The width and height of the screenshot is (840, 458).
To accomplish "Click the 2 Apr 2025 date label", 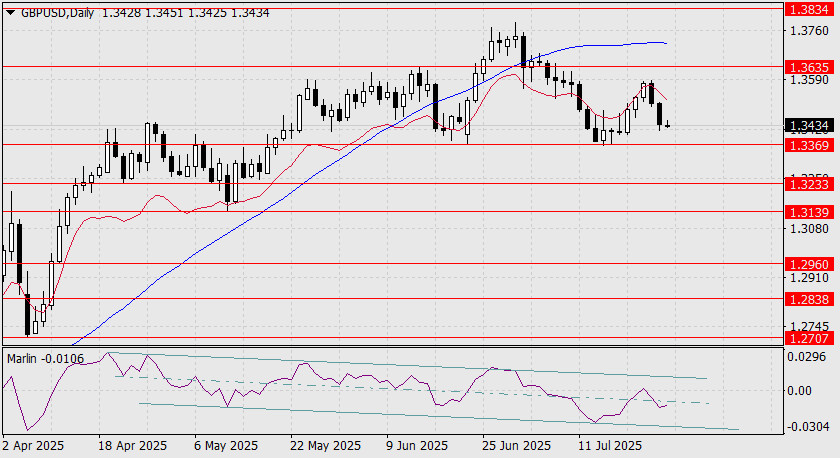I will coord(33,446).
